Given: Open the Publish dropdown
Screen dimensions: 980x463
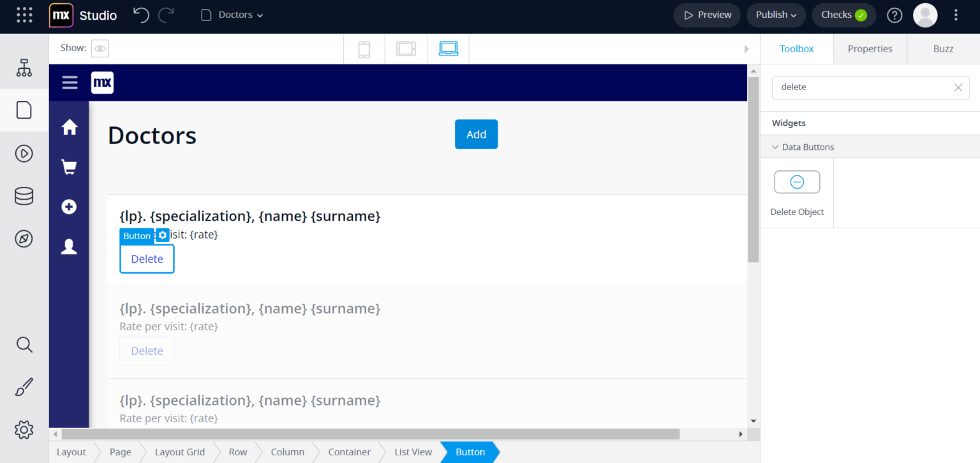Looking at the screenshot, I should [x=776, y=15].
